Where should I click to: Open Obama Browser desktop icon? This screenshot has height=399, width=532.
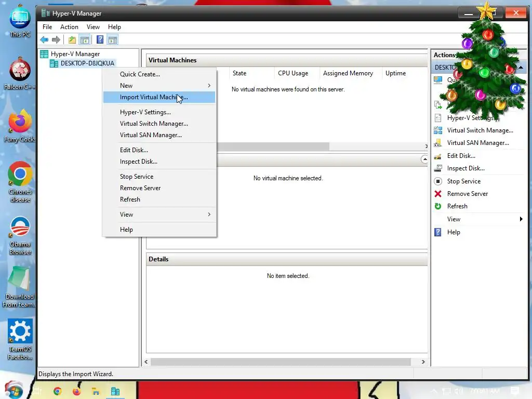pos(20,235)
